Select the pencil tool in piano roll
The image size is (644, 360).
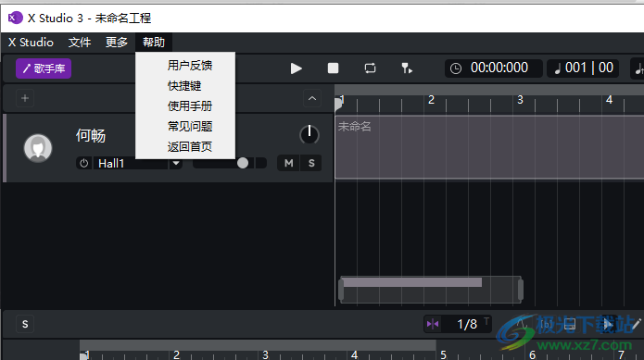coord(636,324)
